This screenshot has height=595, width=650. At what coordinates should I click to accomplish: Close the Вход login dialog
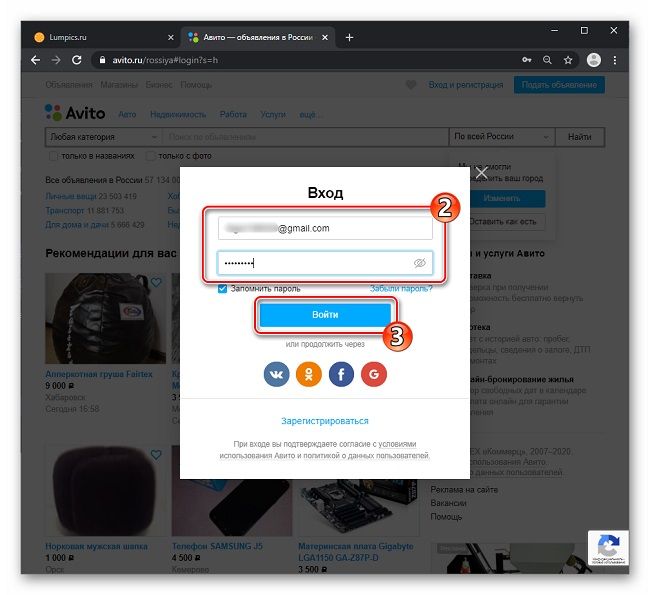pos(481,173)
